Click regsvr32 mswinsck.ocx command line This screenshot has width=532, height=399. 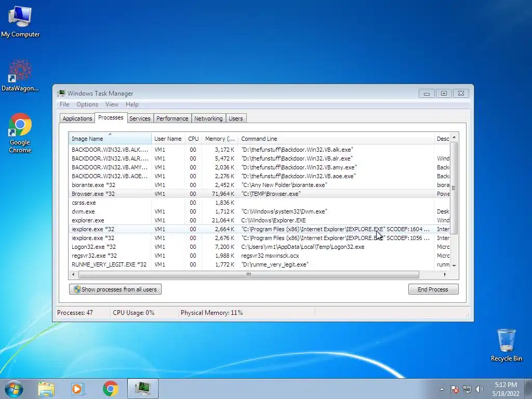(x=270, y=256)
